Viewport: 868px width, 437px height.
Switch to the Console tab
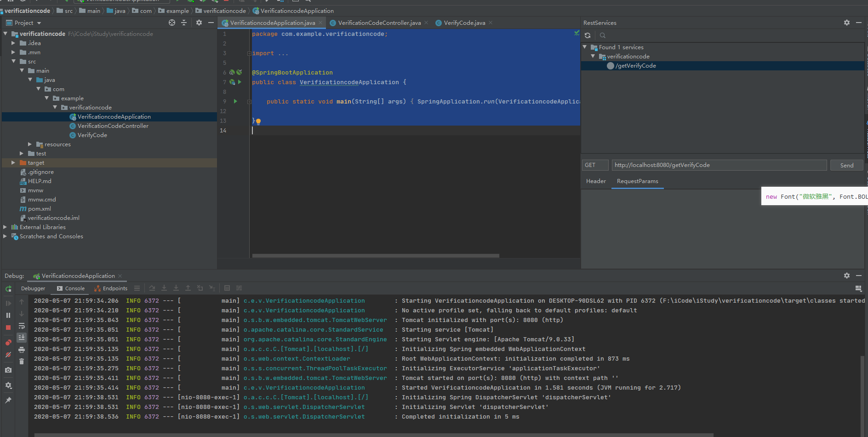71,288
